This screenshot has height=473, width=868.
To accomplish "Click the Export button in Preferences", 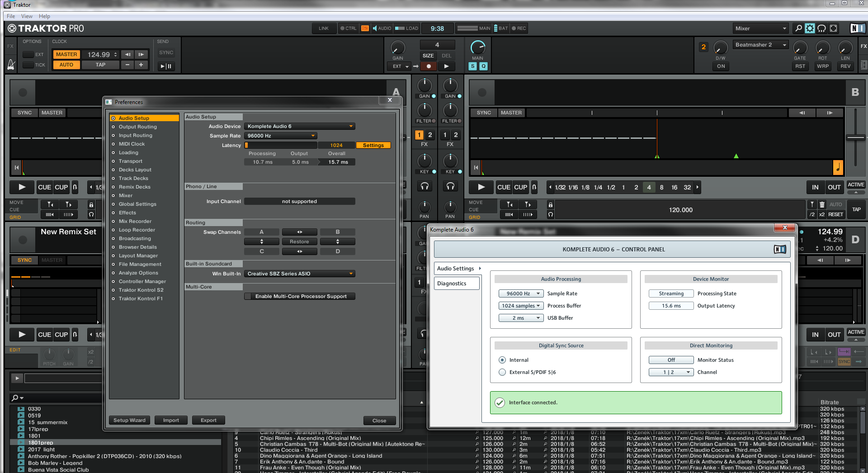I will tap(208, 421).
